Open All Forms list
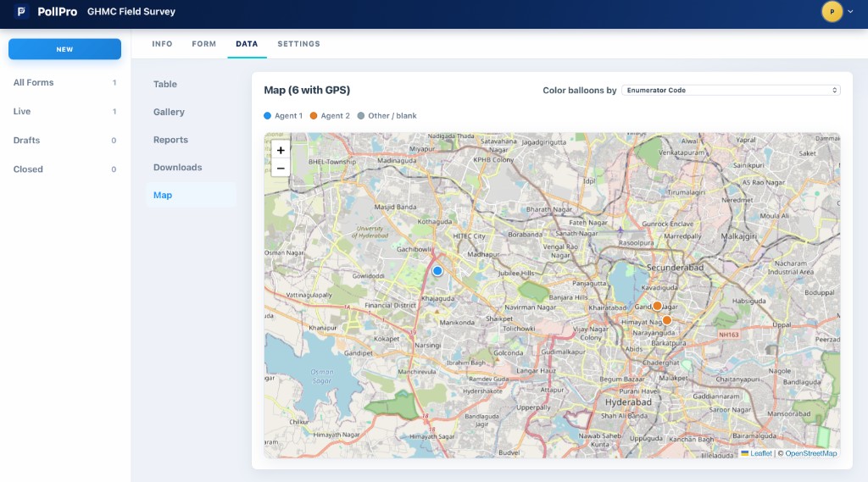Image resolution: width=868 pixels, height=482 pixels. (x=64, y=82)
